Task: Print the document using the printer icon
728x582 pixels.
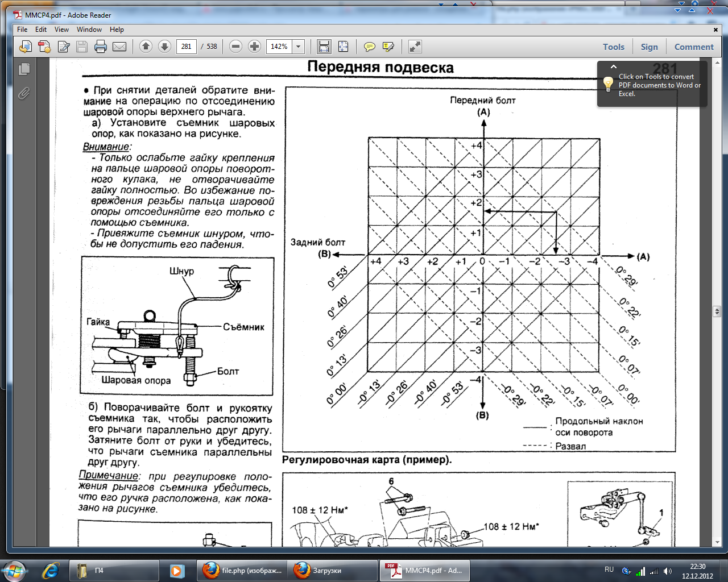Action: pyautogui.click(x=101, y=47)
